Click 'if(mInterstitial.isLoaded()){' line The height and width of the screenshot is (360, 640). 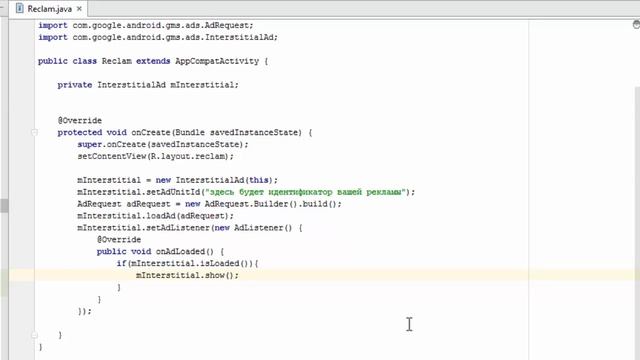click(x=187, y=263)
